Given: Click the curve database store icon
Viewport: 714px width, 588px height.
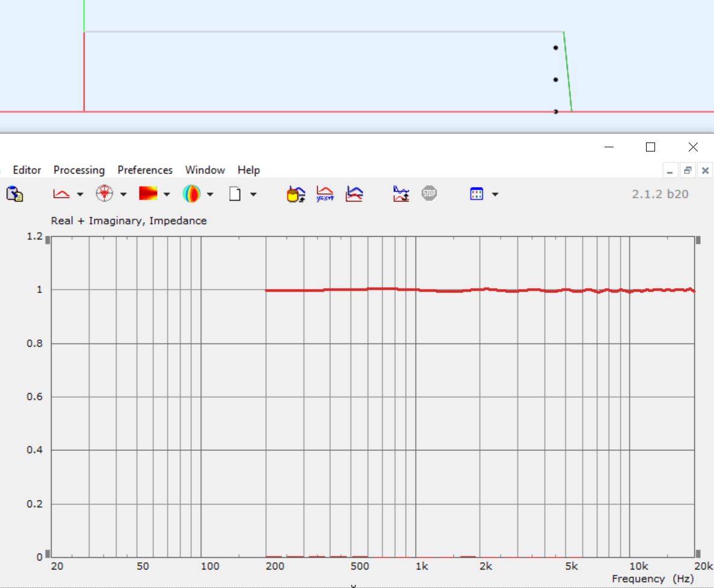Looking at the screenshot, I should [296, 194].
